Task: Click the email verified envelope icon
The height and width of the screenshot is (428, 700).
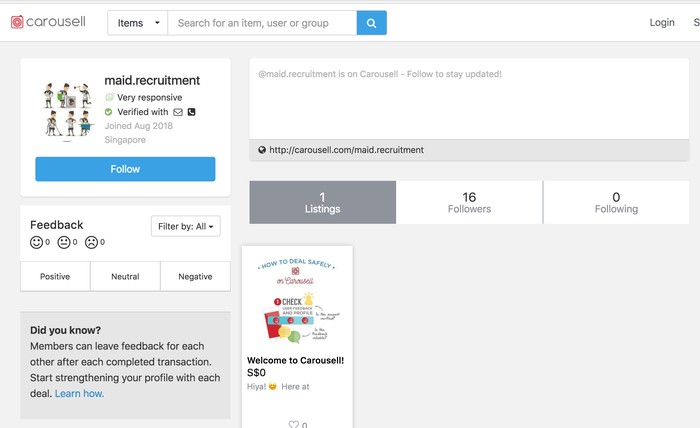Action: tap(178, 112)
